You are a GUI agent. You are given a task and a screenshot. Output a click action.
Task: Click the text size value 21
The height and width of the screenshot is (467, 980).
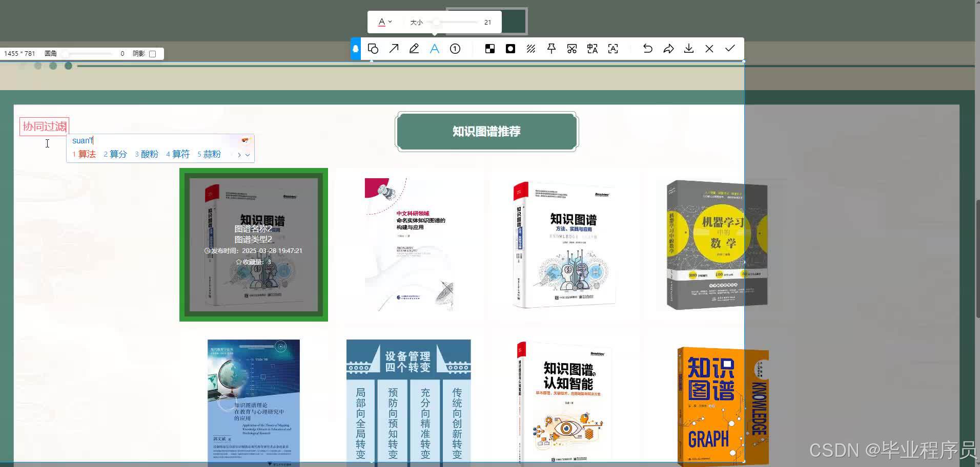[487, 22]
